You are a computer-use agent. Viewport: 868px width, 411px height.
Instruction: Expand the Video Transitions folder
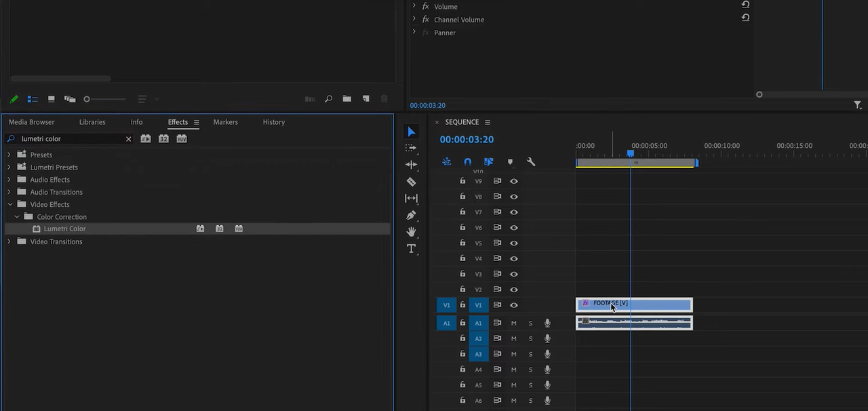9,241
